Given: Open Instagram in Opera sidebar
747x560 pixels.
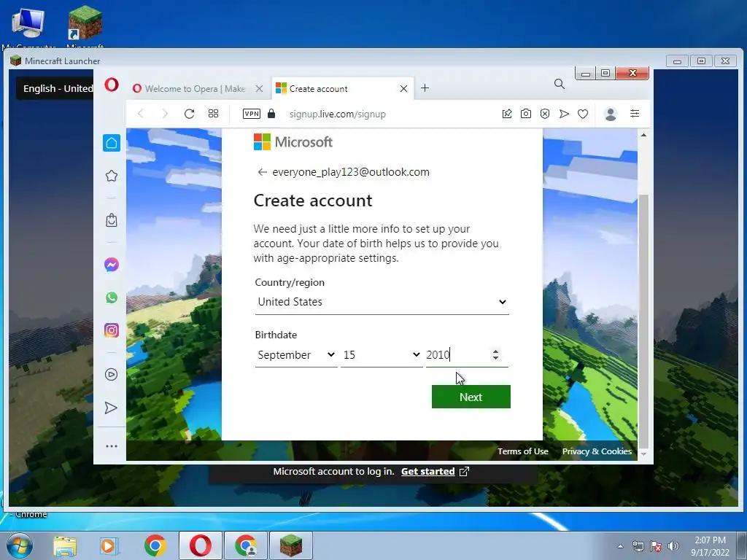Looking at the screenshot, I should [112, 330].
